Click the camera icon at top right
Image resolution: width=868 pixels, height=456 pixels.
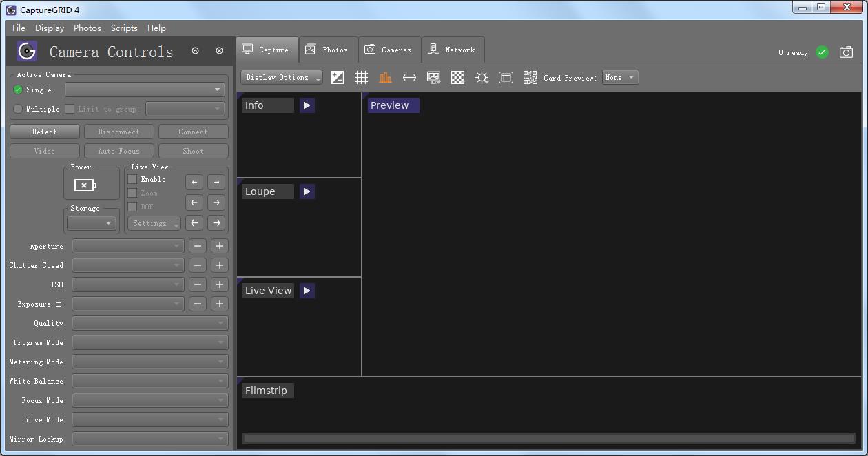click(846, 52)
